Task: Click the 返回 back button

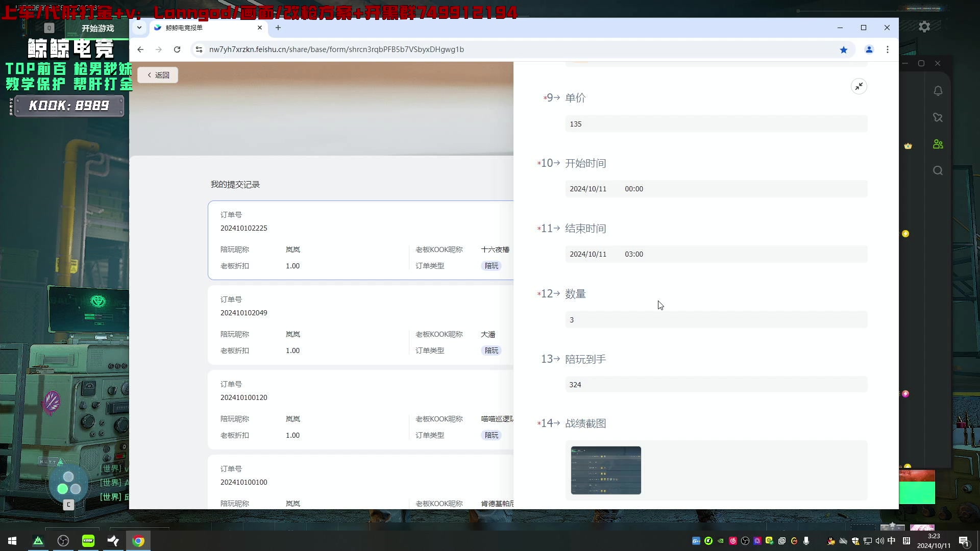Action: [x=158, y=75]
